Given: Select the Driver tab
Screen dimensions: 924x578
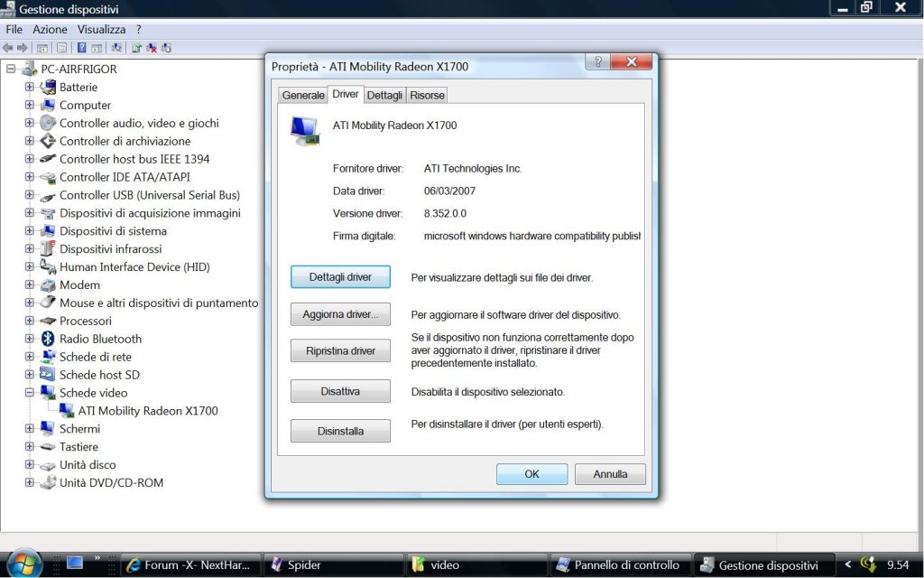Looking at the screenshot, I should point(346,94).
